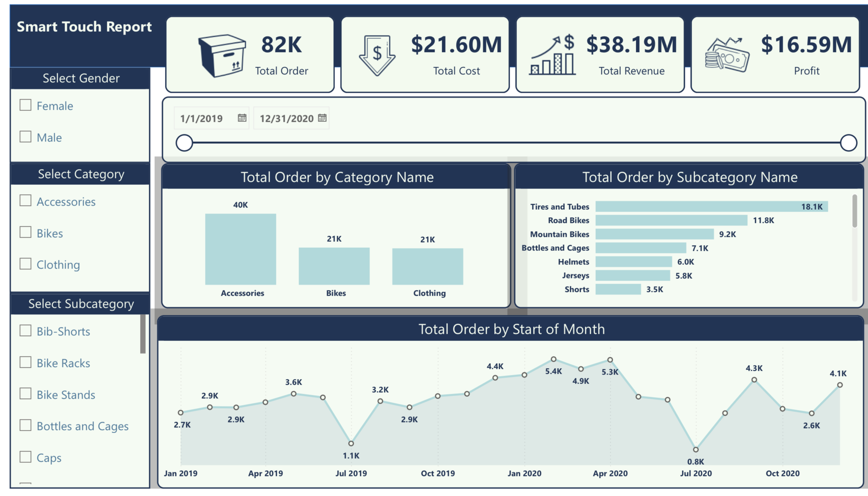The image size is (868, 496).
Task: Select the Mountain Bikes bar
Action: pyautogui.click(x=655, y=234)
